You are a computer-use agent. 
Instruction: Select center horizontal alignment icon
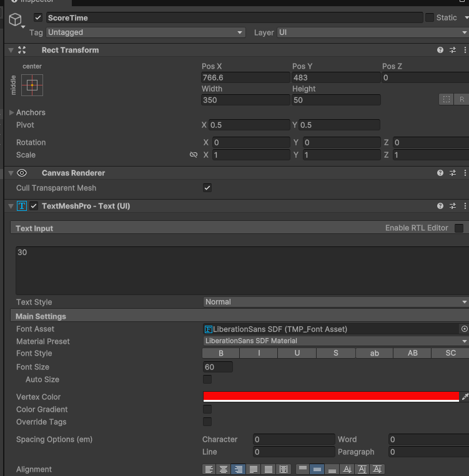click(224, 469)
